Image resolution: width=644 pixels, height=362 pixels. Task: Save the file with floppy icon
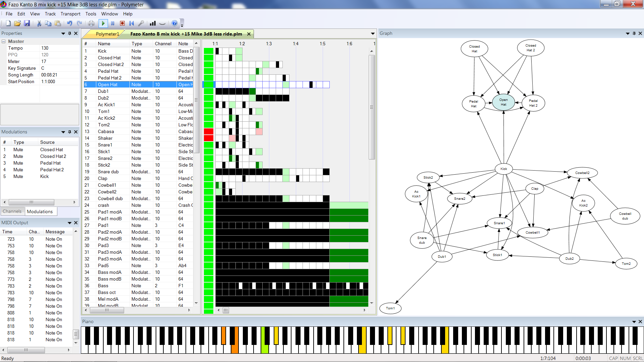(x=27, y=23)
